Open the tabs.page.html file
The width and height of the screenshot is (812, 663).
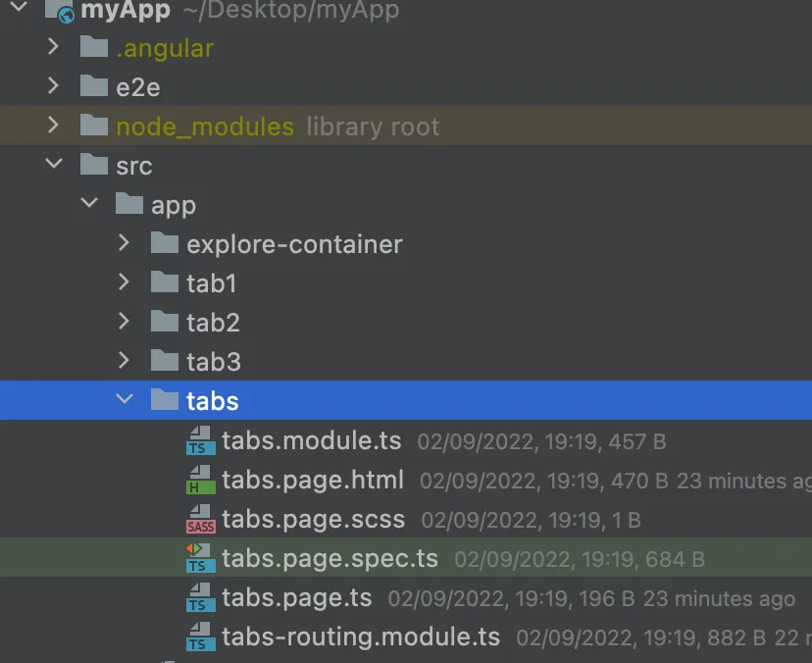(313, 481)
